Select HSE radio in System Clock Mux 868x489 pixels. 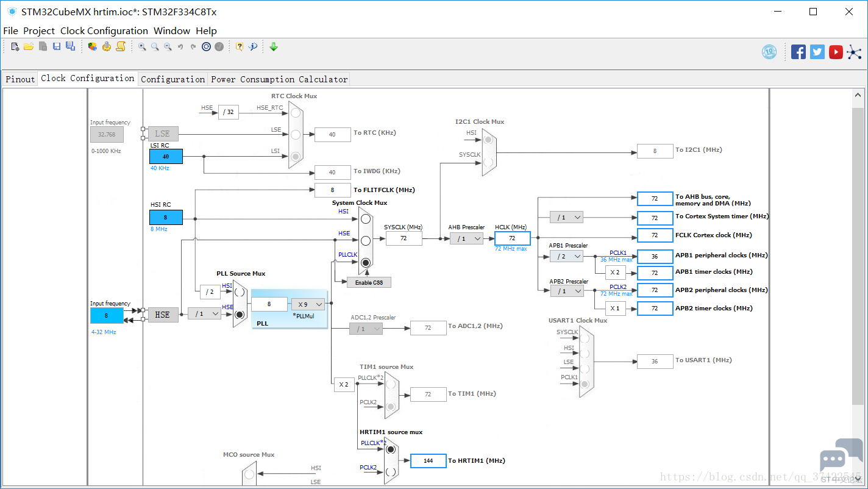coord(365,240)
